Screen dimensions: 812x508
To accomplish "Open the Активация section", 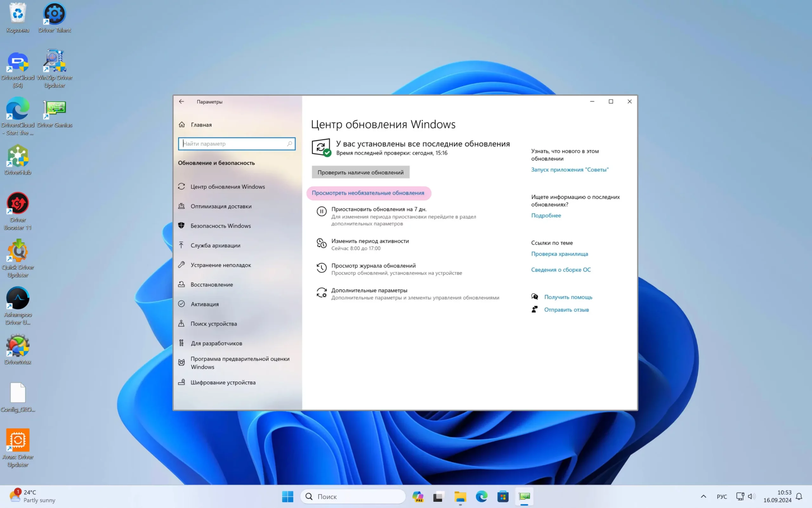I will tap(204, 304).
